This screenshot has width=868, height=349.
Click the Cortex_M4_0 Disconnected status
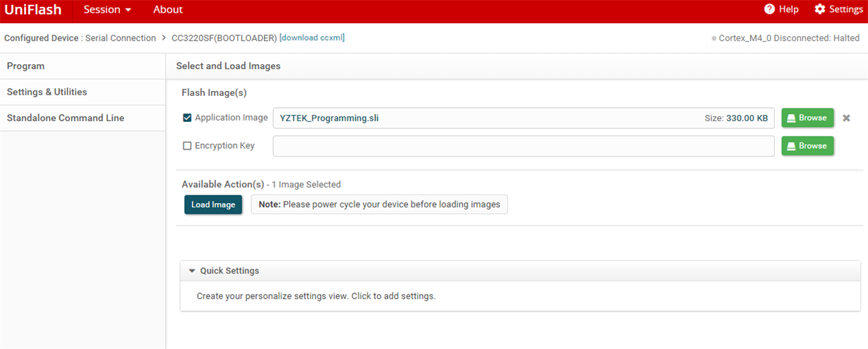(x=785, y=38)
